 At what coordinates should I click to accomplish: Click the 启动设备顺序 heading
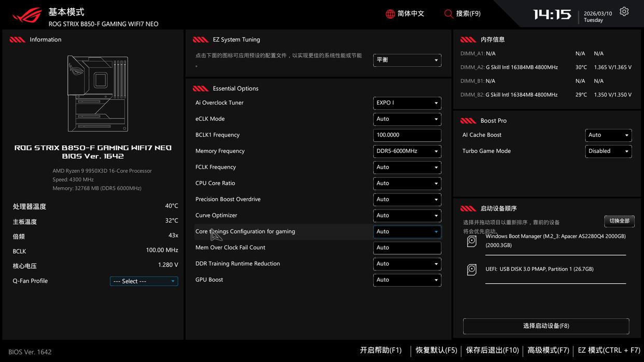(499, 208)
